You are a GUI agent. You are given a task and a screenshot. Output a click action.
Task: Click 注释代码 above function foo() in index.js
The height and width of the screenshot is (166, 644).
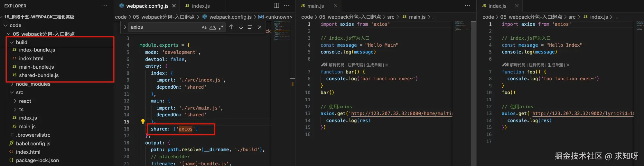click(536, 65)
